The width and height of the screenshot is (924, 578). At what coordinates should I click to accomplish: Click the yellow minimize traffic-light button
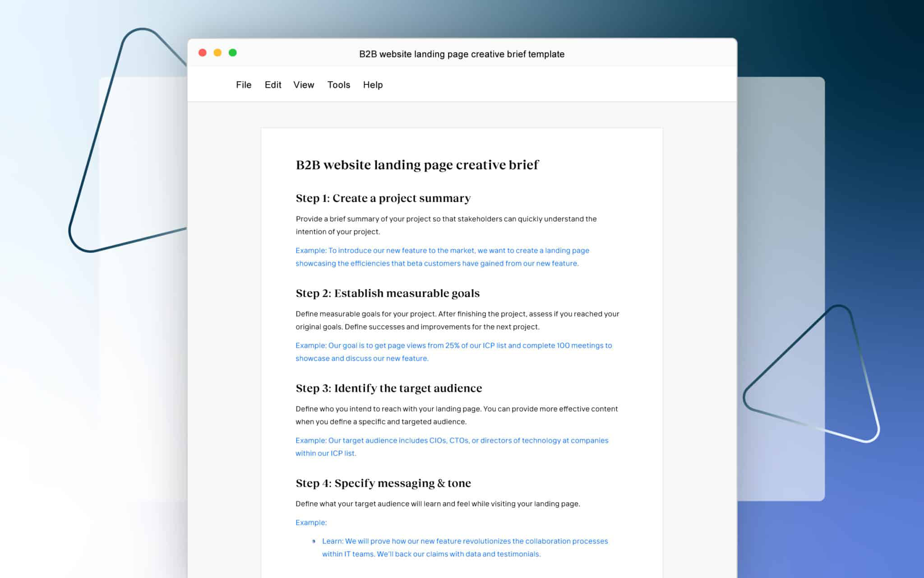click(x=217, y=52)
